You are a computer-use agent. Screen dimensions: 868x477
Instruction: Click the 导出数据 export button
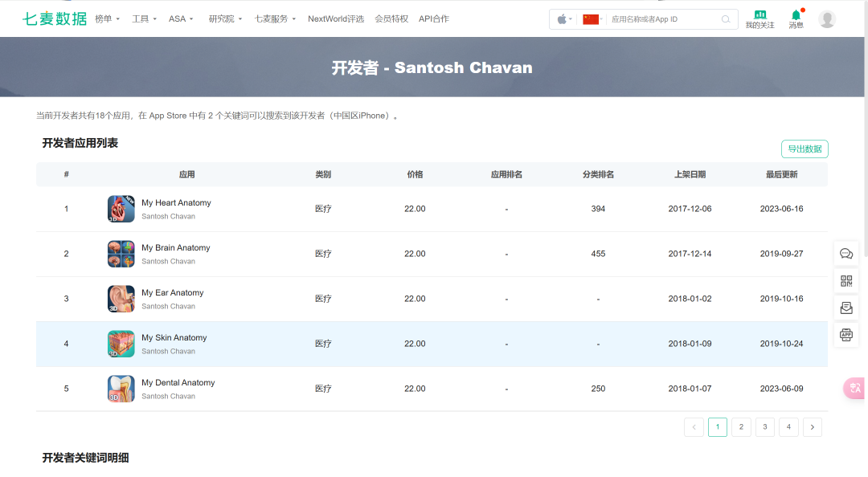(805, 149)
